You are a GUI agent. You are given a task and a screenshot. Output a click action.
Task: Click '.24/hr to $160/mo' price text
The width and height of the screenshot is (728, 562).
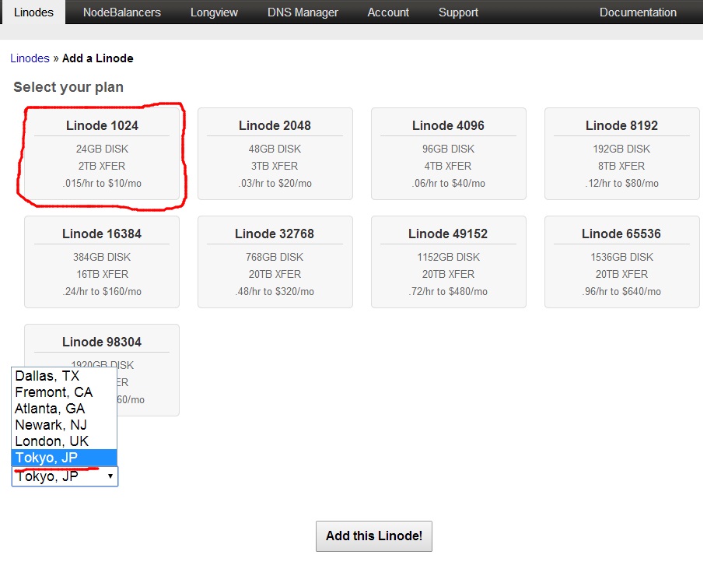(102, 292)
